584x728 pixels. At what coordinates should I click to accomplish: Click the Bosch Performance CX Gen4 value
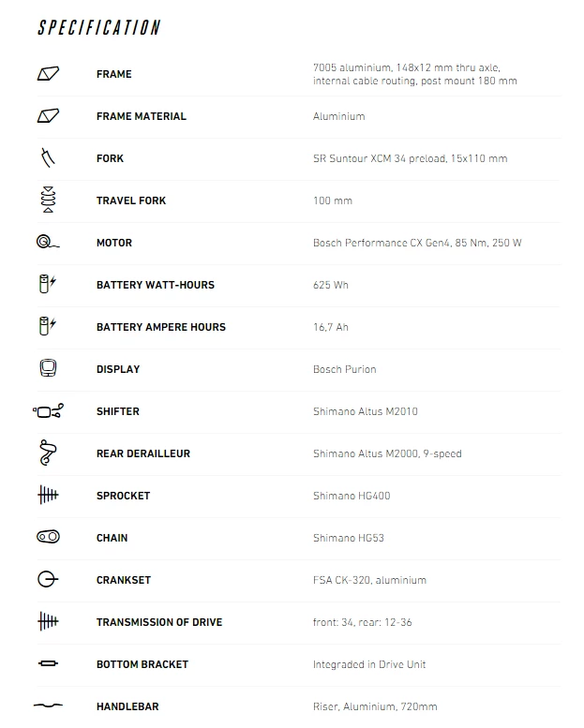click(417, 243)
